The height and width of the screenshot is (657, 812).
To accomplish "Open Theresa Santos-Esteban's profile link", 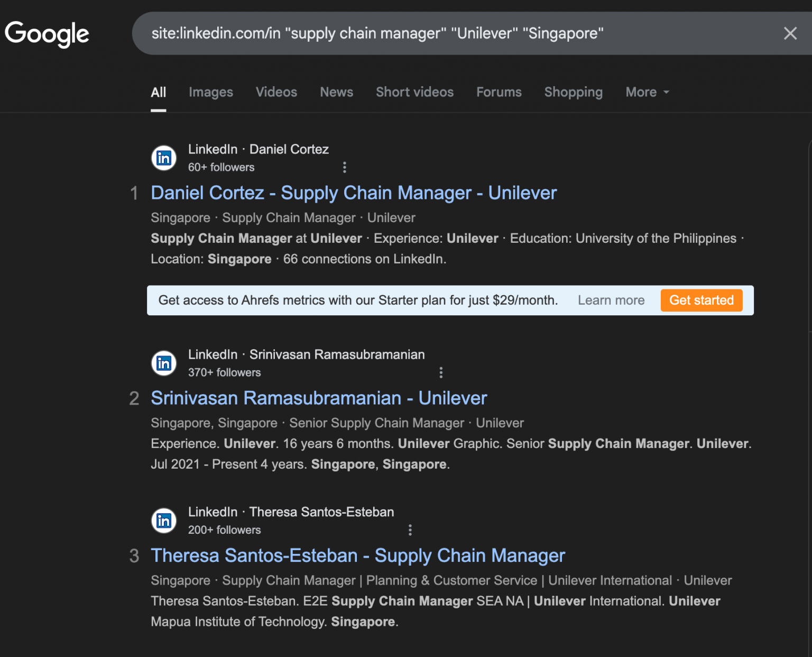I will tap(357, 555).
